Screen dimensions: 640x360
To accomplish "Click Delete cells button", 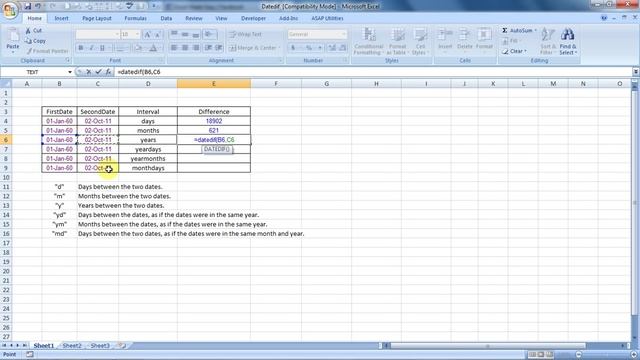I will (x=464, y=41).
